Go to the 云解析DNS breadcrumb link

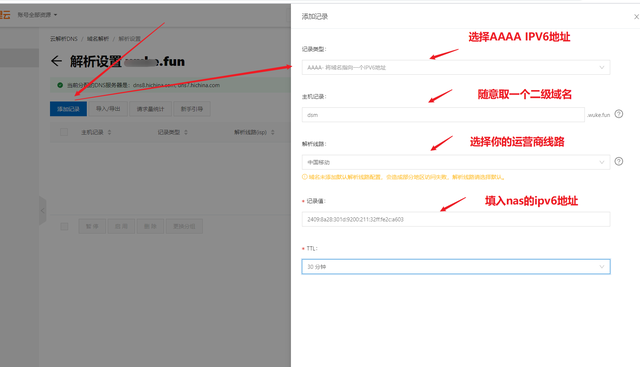[64, 39]
